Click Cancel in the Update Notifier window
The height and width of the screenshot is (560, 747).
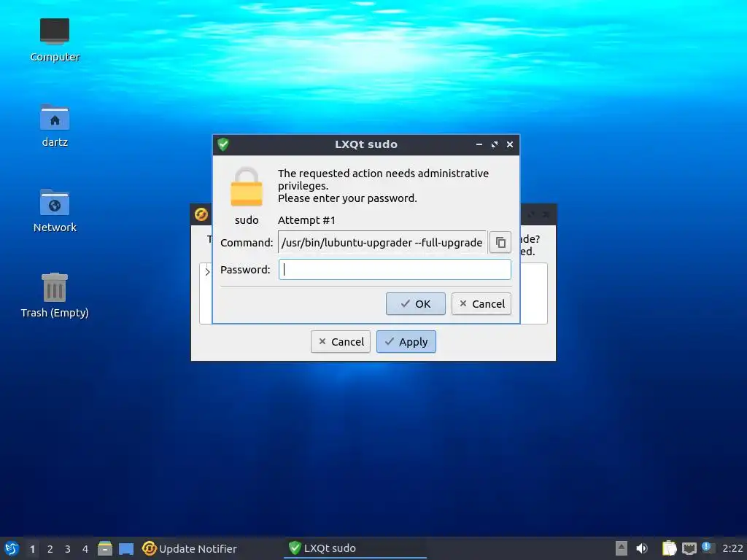click(340, 342)
